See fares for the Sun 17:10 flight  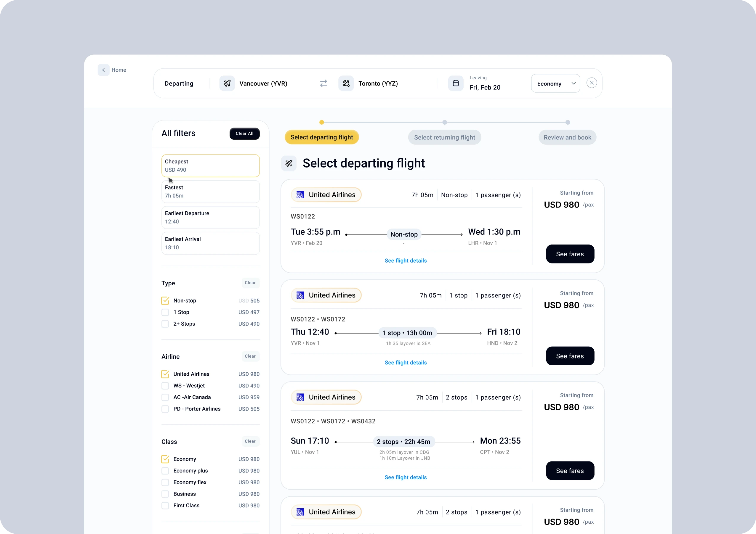[x=570, y=471]
